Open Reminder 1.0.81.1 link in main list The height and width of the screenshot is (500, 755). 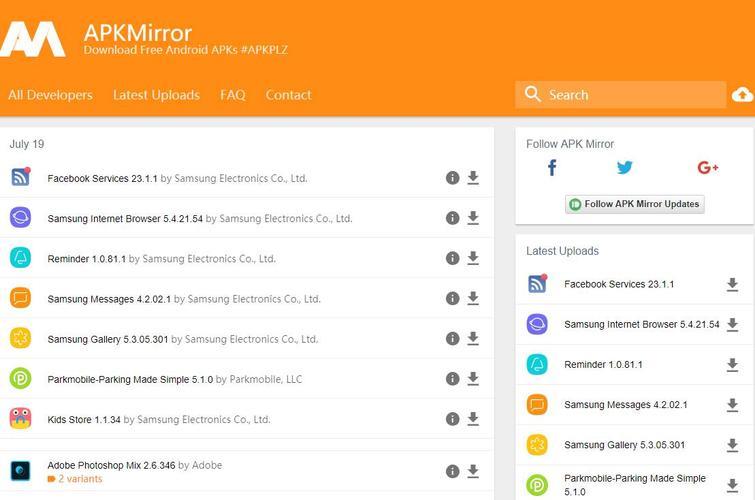pos(86,259)
